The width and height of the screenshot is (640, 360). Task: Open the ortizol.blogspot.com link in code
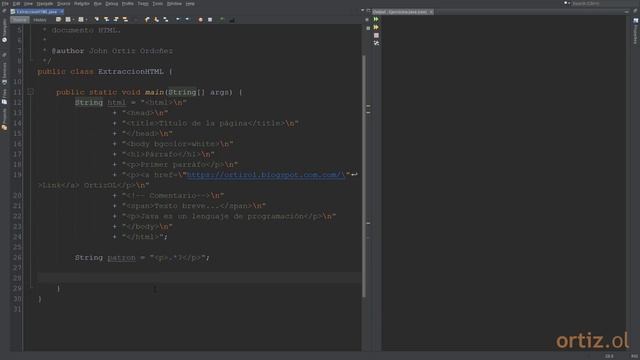coord(266,175)
